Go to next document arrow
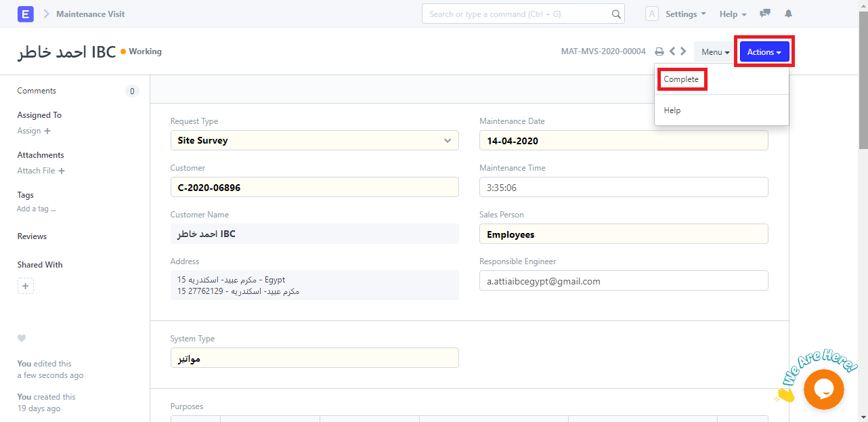 [x=683, y=51]
